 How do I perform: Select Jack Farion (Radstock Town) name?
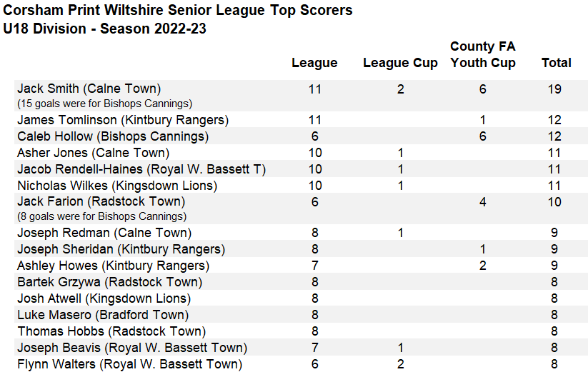[x=101, y=201]
